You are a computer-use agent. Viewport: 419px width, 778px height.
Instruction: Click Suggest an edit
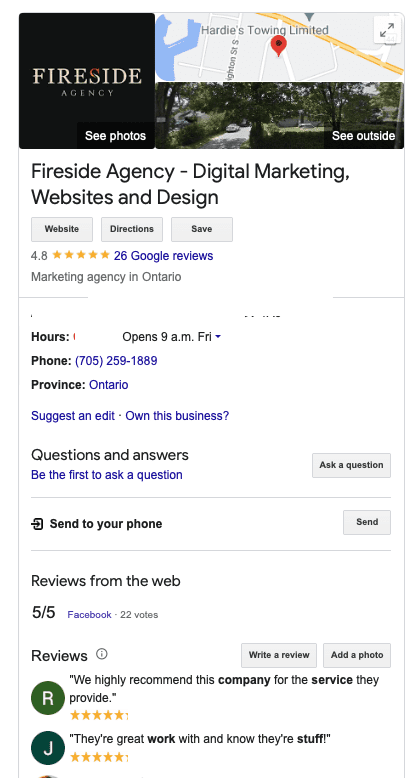(x=73, y=416)
